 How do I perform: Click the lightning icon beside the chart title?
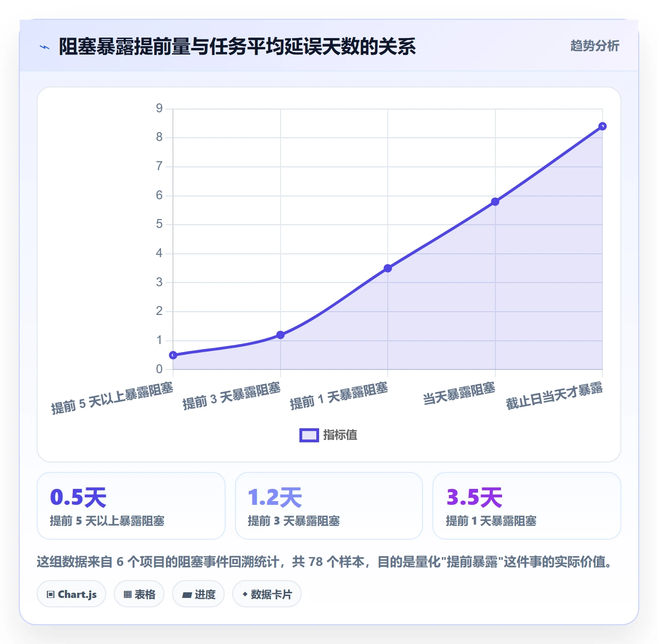click(45, 47)
